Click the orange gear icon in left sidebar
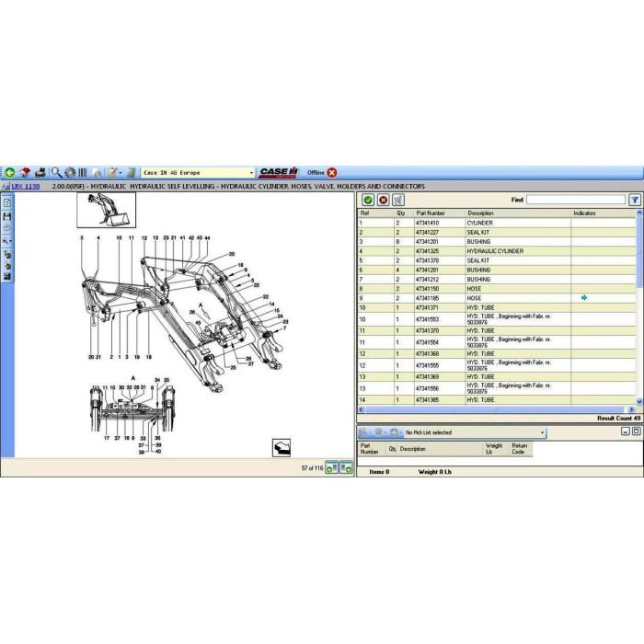This screenshot has width=644, height=644. 7,266
